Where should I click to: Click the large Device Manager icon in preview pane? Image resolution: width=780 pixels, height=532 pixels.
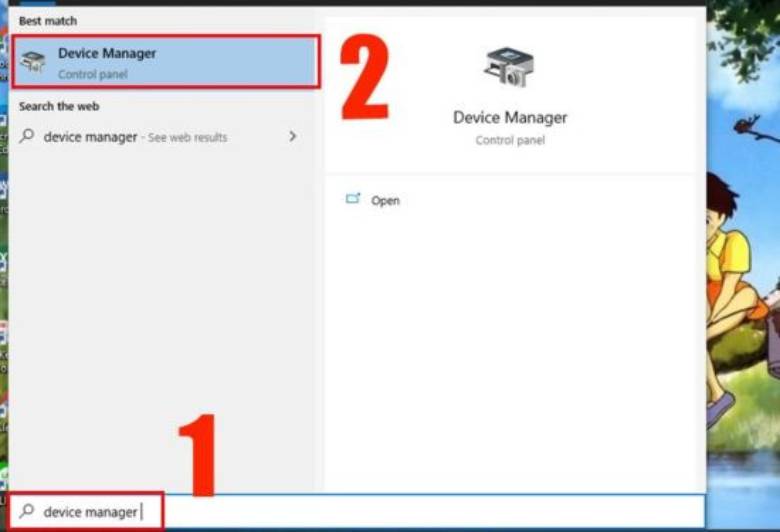(x=508, y=67)
